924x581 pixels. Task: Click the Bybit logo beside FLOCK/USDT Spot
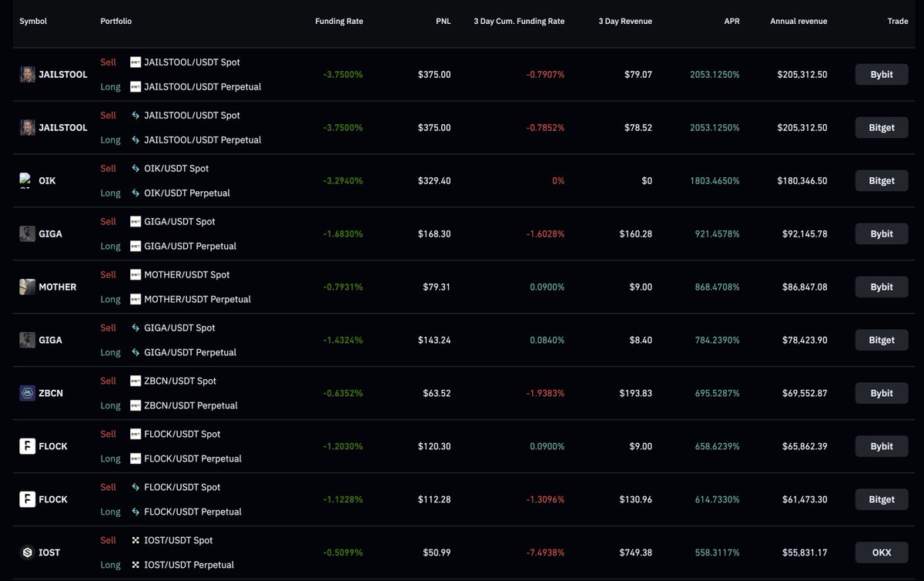pos(136,435)
